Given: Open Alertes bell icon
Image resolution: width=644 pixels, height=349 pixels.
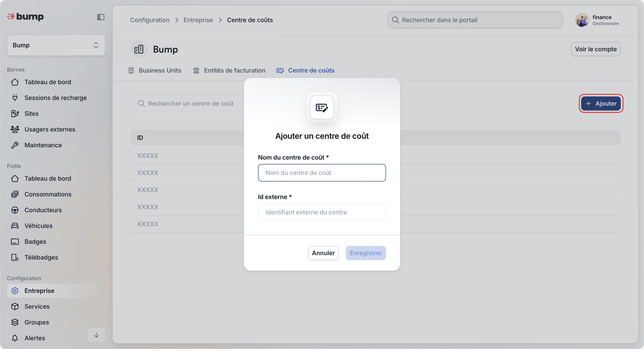Looking at the screenshot, I should click(15, 338).
